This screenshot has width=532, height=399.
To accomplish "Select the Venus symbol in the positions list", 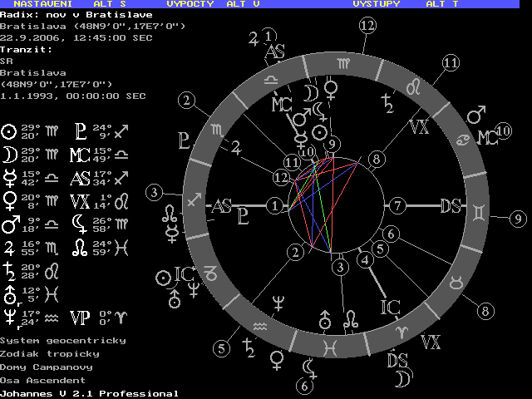I will click(x=8, y=199).
